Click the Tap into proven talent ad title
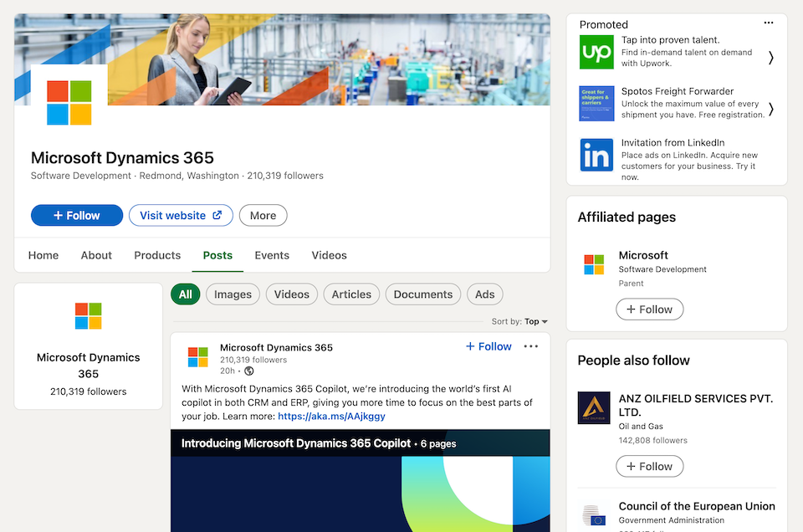The image size is (803, 532). click(670, 40)
